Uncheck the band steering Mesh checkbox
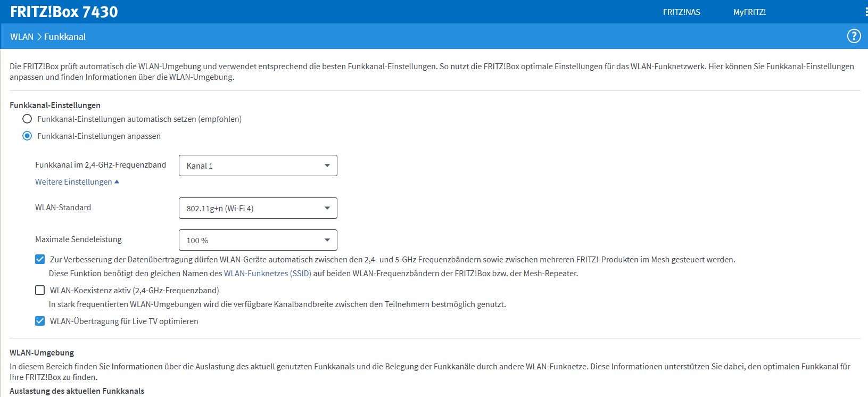The width and height of the screenshot is (868, 397). [x=40, y=259]
